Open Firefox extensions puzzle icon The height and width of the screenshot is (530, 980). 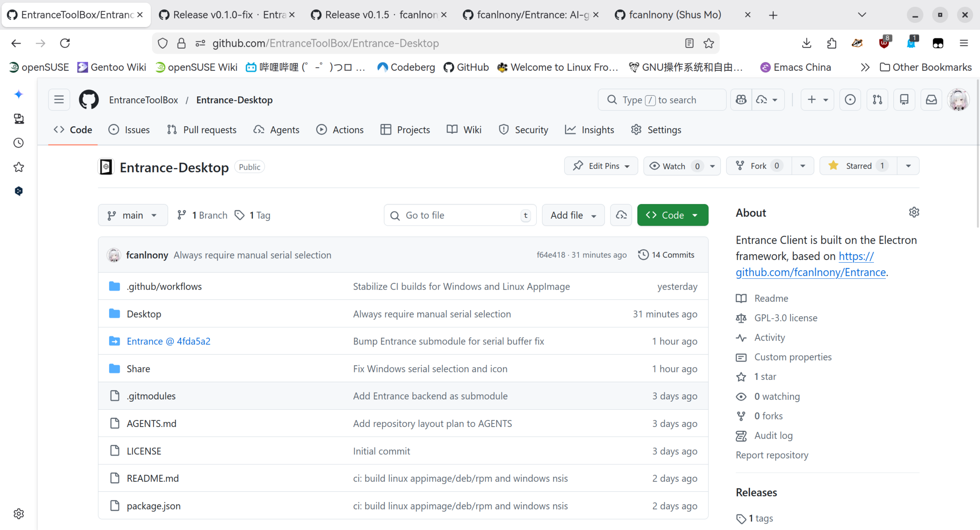click(832, 43)
